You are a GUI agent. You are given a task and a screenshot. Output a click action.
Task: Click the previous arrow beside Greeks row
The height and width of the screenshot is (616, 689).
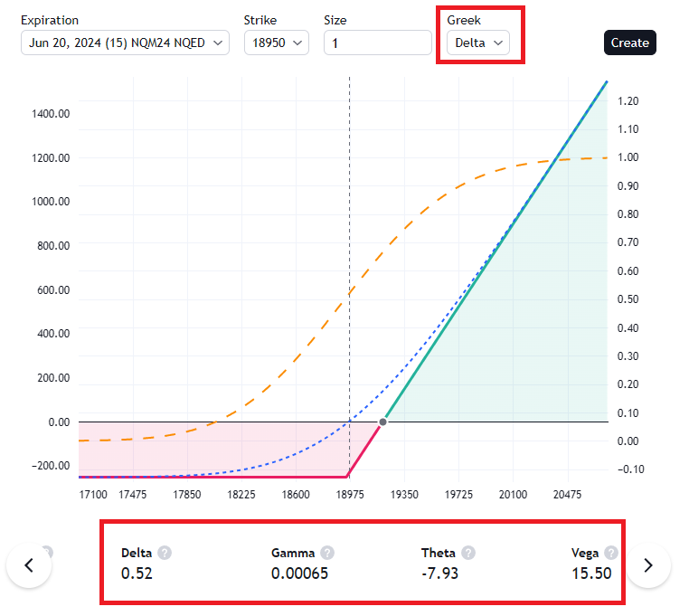coord(29,565)
